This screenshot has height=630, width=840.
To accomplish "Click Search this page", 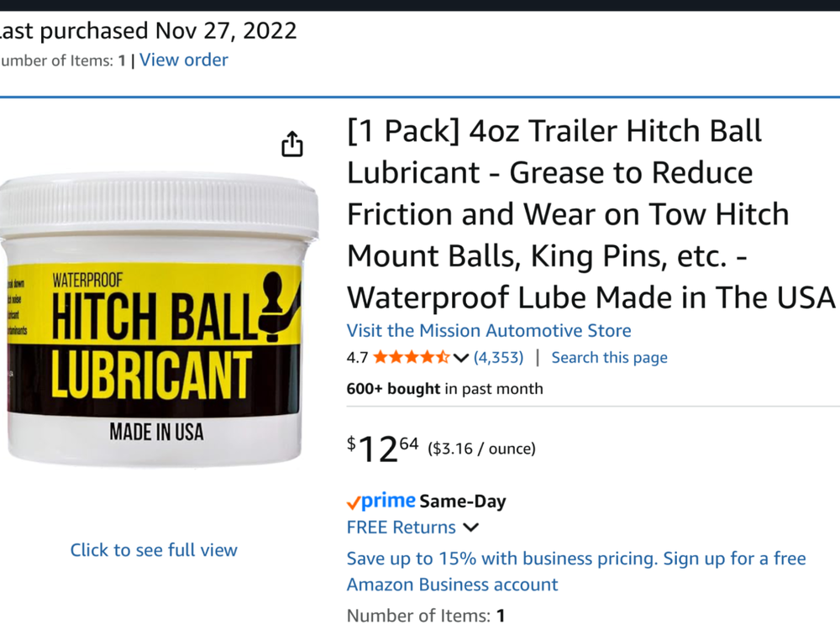I will 609,357.
